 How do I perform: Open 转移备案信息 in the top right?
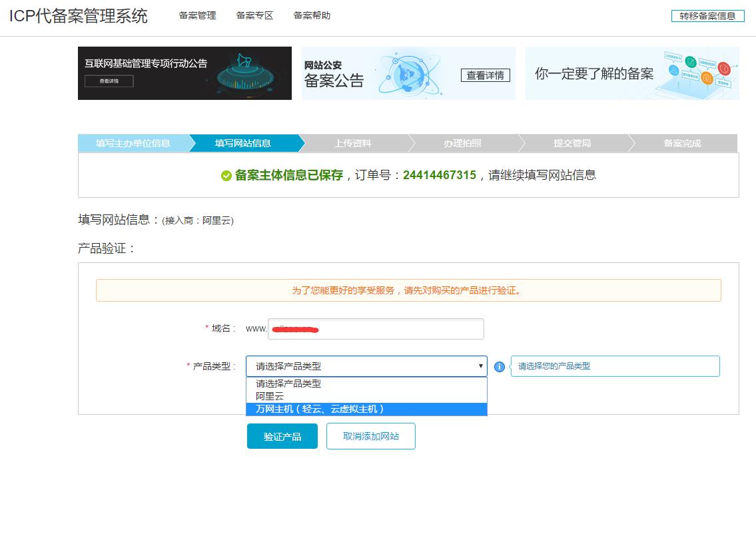click(707, 15)
